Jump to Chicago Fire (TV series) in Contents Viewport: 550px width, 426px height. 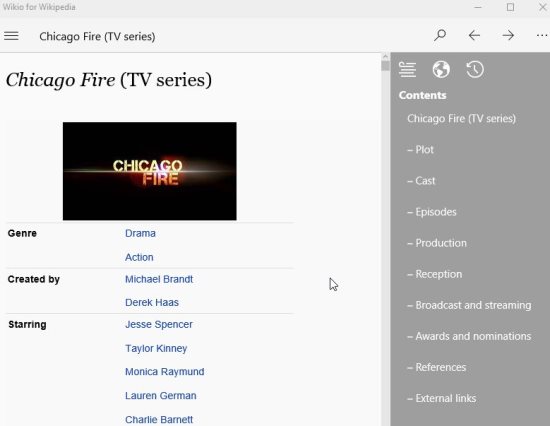click(x=461, y=119)
